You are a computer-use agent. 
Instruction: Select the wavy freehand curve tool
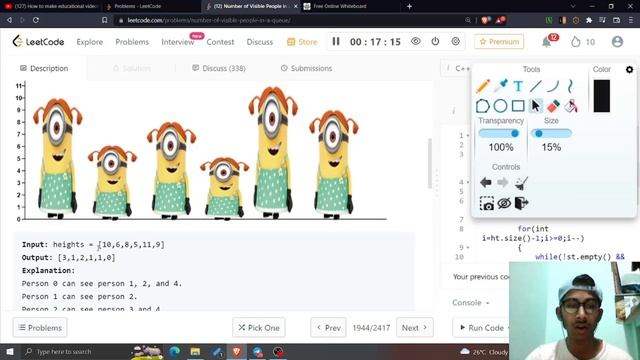click(570, 86)
